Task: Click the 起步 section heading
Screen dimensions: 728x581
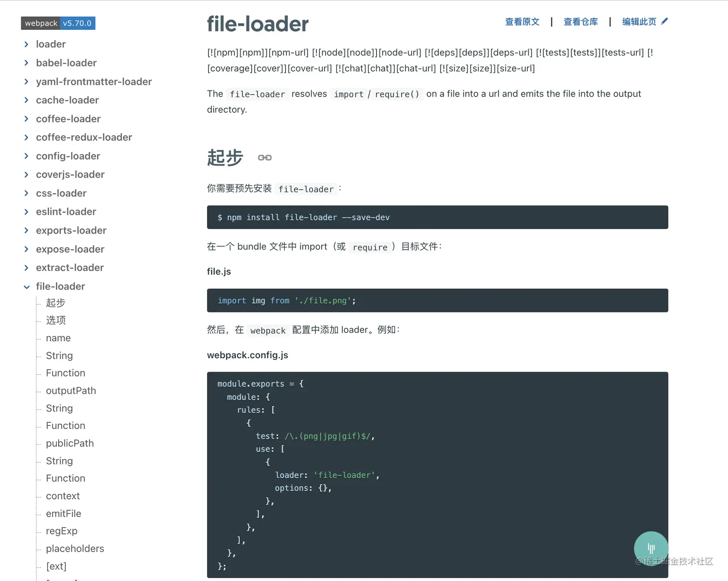Action: [225, 157]
